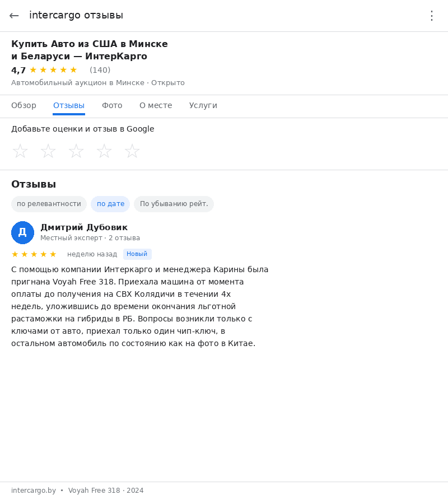Select the Отзывы tab
This screenshot has height=504, width=448.
point(69,105)
